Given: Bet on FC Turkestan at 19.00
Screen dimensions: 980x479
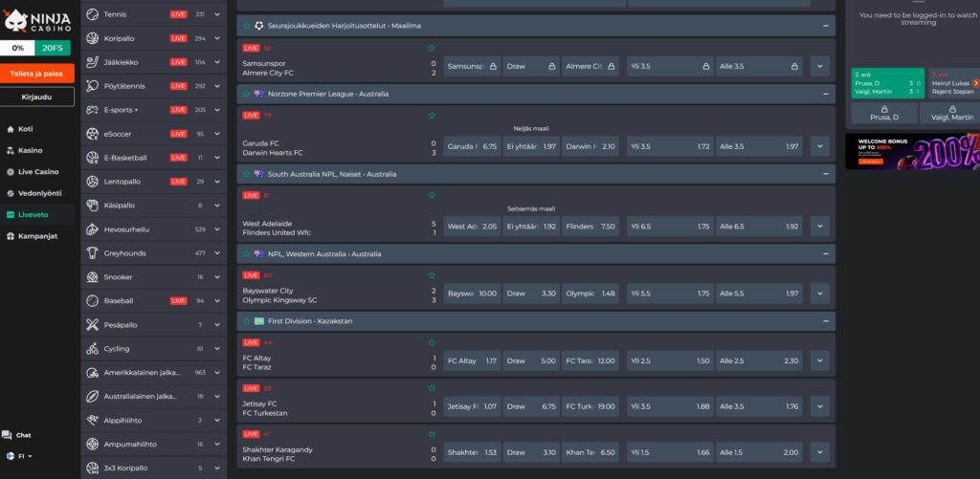Looking at the screenshot, I should pyautogui.click(x=590, y=406).
